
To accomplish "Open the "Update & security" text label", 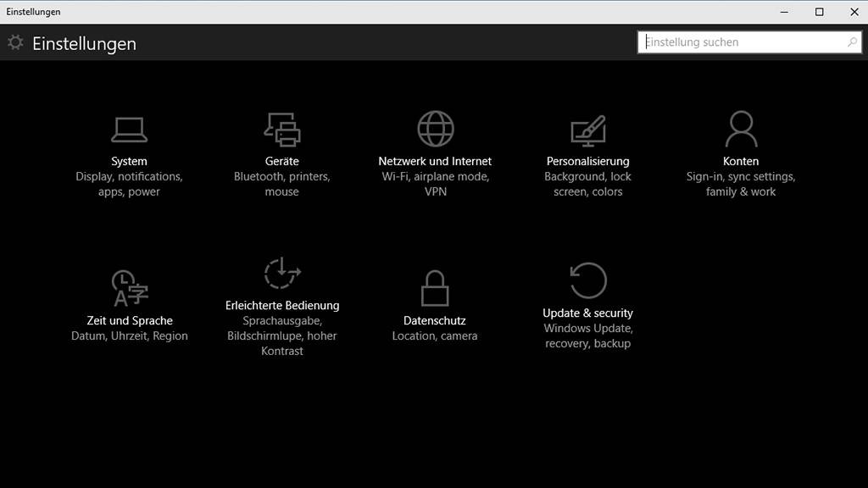I will (x=587, y=313).
